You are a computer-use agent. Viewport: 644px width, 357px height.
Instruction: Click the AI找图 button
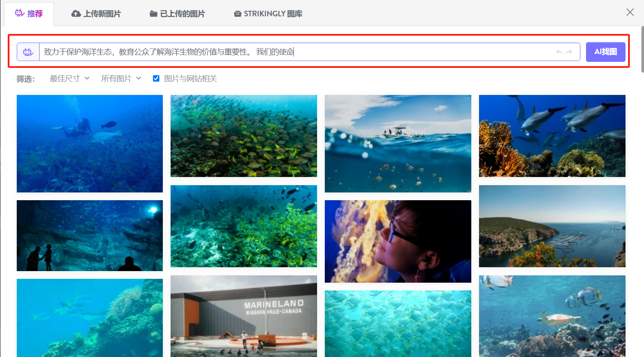[x=605, y=52]
